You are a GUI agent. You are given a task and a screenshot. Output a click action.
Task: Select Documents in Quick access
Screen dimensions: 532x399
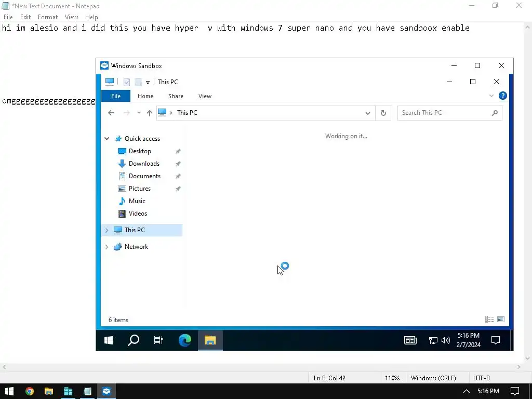click(144, 176)
